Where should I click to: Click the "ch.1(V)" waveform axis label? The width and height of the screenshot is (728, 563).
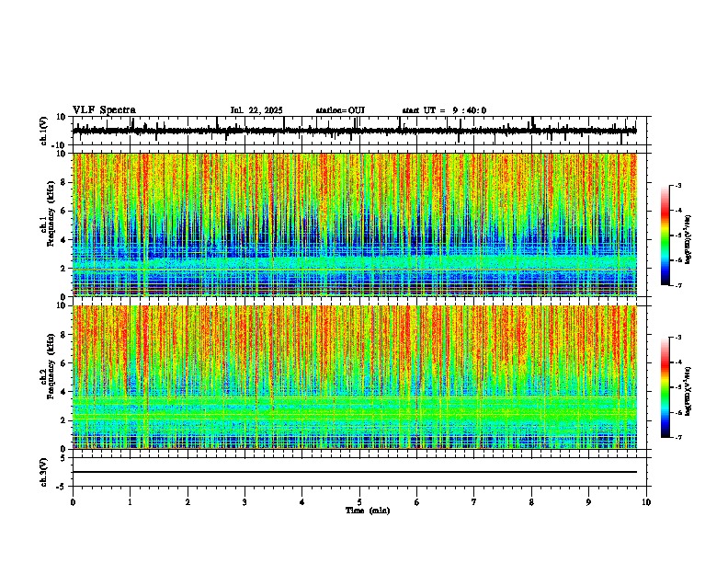tap(44, 131)
